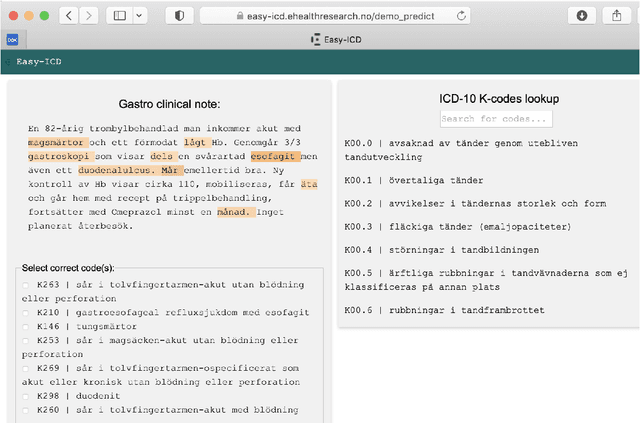
Task: Reload the page with the refresh icon
Action: click(461, 16)
